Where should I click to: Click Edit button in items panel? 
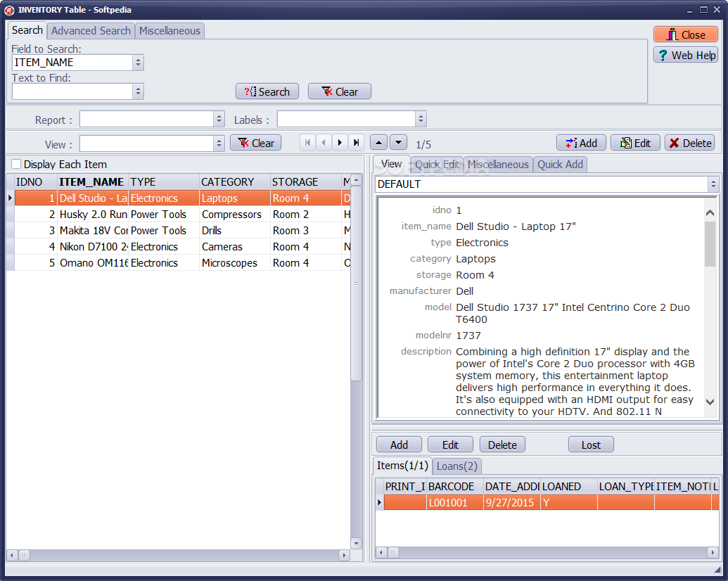click(x=450, y=445)
